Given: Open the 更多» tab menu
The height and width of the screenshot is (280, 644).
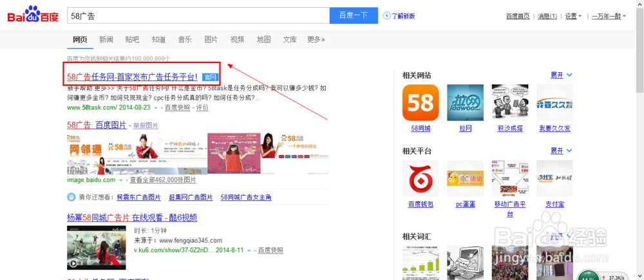Looking at the screenshot, I should point(316,40).
